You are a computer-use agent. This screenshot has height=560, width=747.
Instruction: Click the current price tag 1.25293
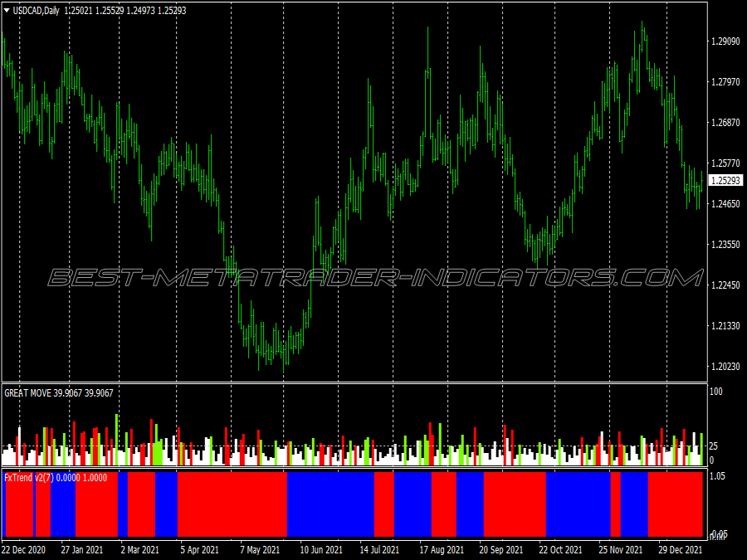(x=725, y=181)
